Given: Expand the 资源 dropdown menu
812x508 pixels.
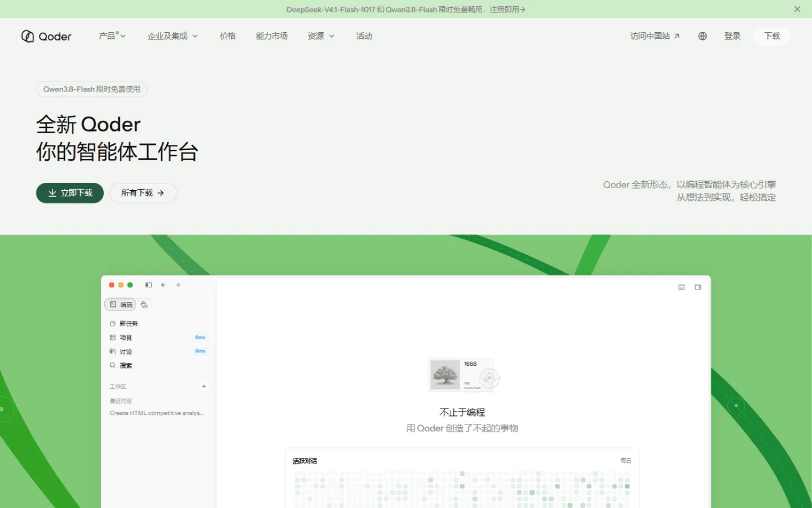Looking at the screenshot, I should [x=321, y=36].
